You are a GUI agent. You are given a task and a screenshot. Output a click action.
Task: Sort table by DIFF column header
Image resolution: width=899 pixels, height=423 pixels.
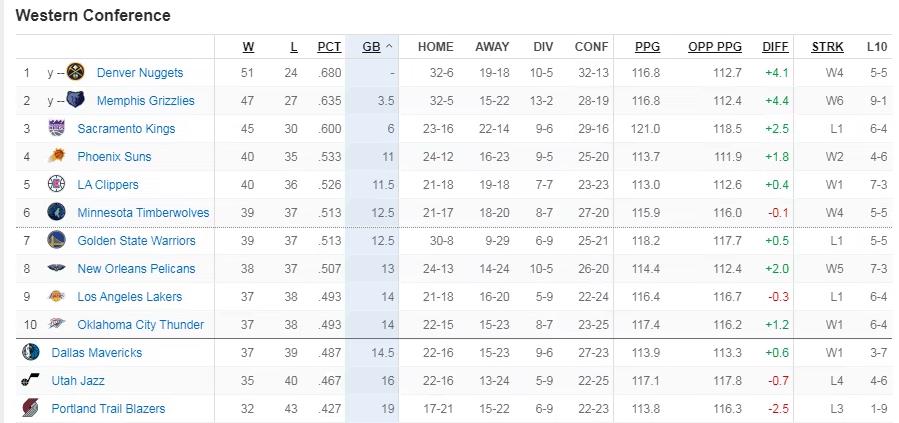click(776, 47)
